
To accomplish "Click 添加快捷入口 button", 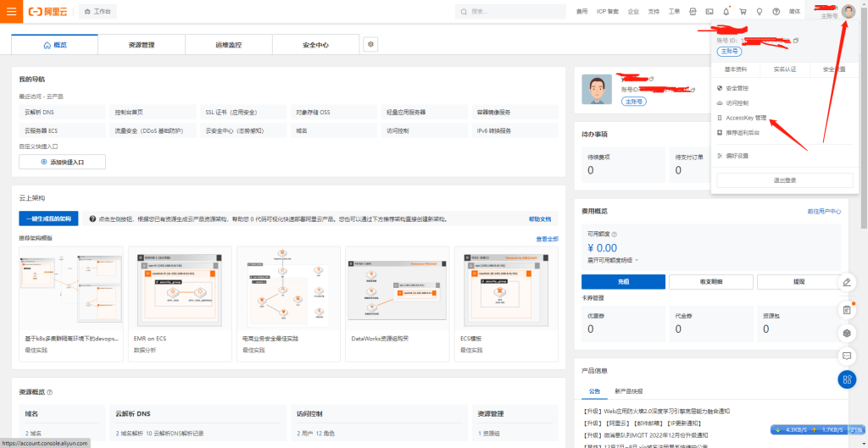I will pyautogui.click(x=62, y=162).
